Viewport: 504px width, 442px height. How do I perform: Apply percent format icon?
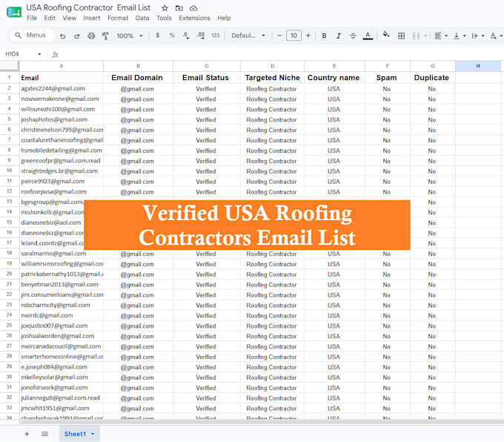coord(172,36)
